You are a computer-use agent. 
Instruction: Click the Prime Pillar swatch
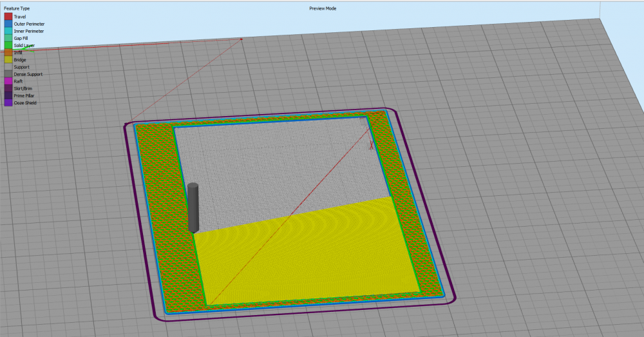pos(8,96)
